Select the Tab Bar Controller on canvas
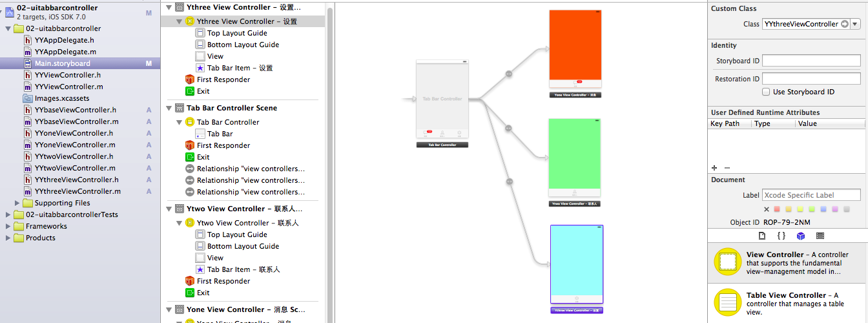Viewport: 868px width, 323px height. pyautogui.click(x=442, y=99)
